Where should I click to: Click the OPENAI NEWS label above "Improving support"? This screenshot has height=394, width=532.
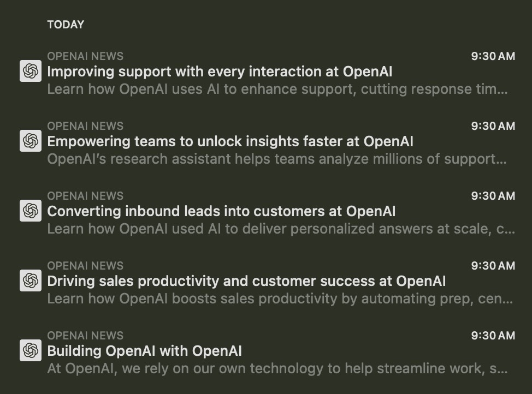coord(85,56)
